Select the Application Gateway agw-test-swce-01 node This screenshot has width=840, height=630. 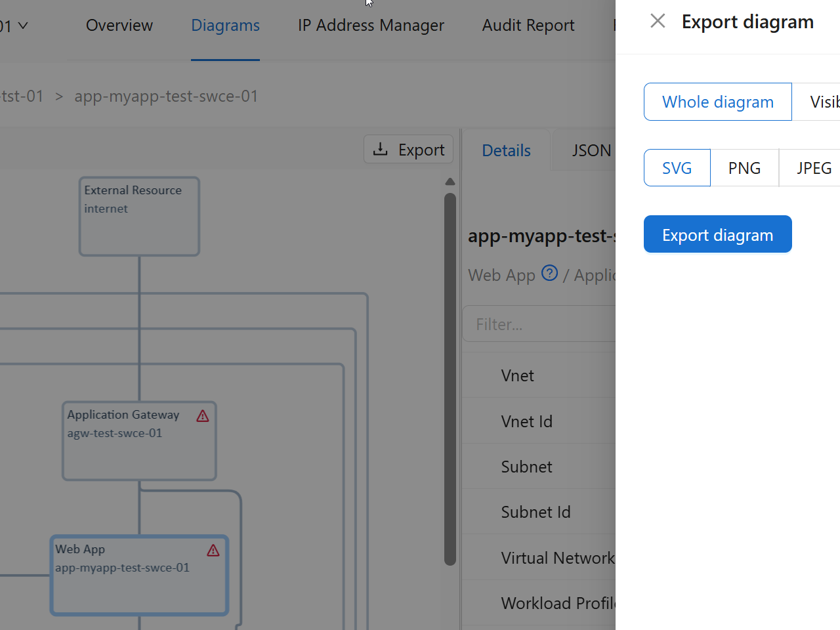139,441
